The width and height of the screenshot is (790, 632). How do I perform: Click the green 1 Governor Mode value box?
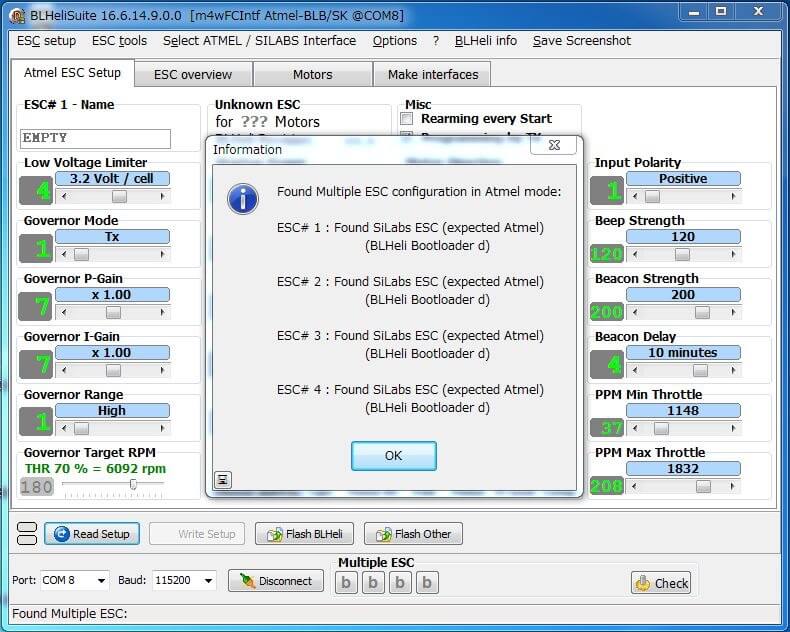pos(36,248)
